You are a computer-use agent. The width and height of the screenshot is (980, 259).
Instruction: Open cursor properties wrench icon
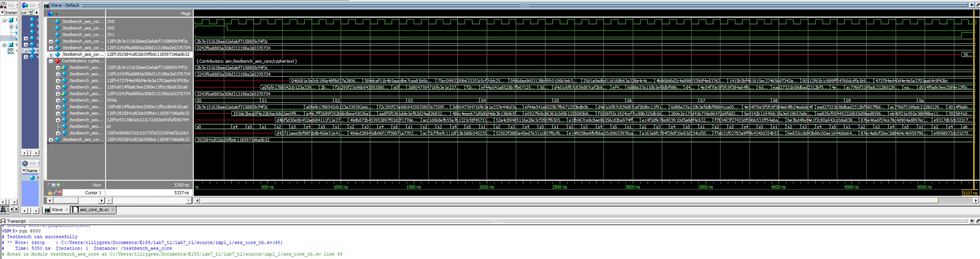[x=55, y=192]
